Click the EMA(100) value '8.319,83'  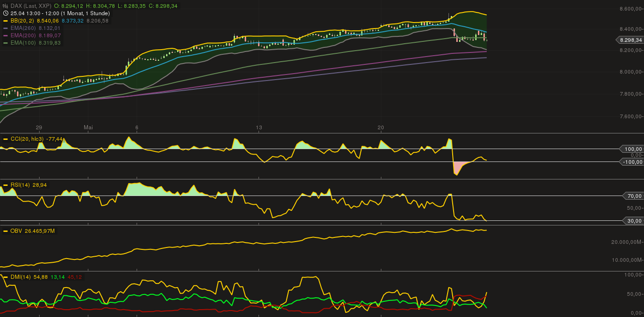tap(50, 43)
